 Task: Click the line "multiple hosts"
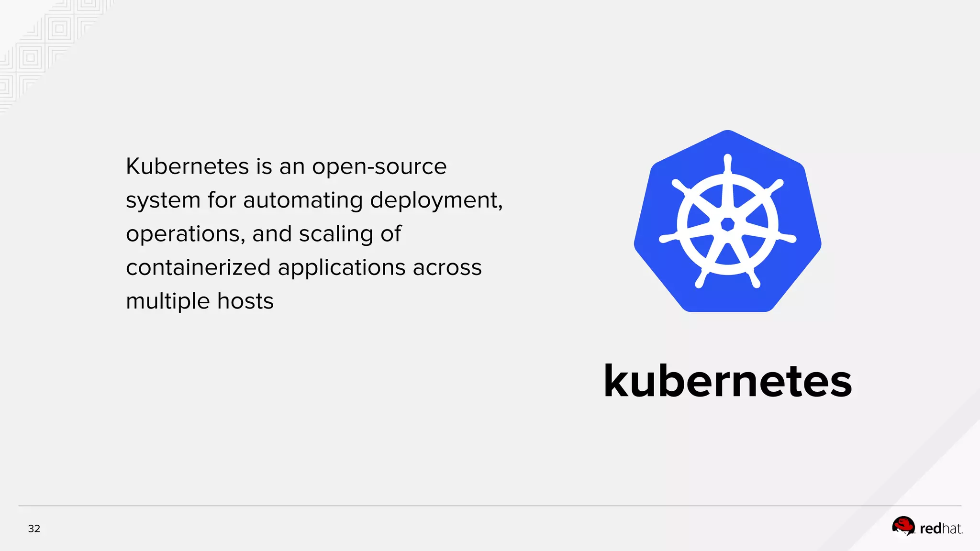tap(200, 301)
